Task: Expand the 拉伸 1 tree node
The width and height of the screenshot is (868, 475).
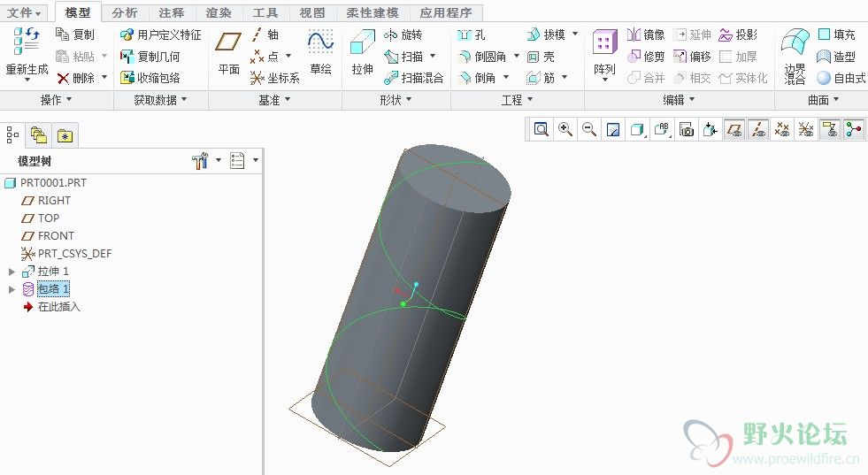Action: point(12,272)
